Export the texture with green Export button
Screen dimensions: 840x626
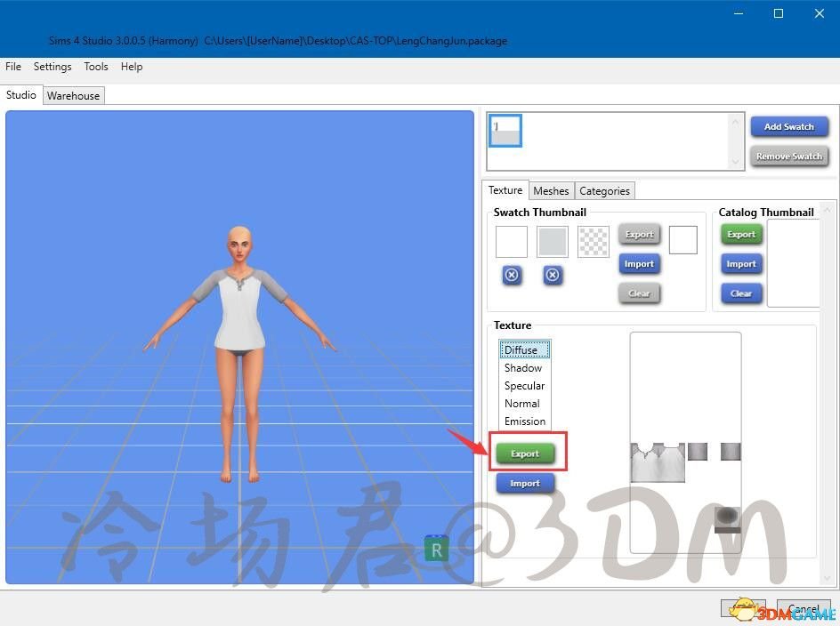pos(525,453)
